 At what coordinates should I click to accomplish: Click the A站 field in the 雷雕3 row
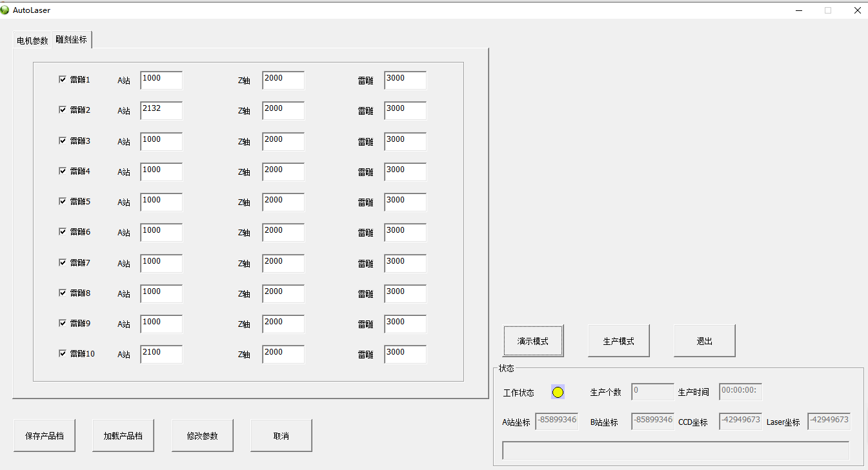(161, 142)
